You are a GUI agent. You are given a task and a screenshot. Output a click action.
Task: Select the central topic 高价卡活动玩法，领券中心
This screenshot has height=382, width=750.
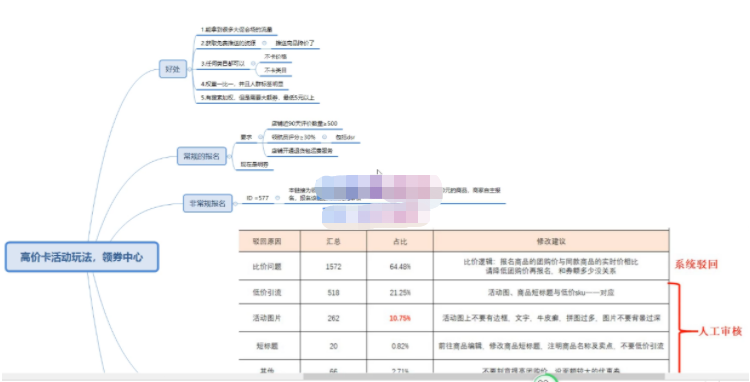point(82,257)
